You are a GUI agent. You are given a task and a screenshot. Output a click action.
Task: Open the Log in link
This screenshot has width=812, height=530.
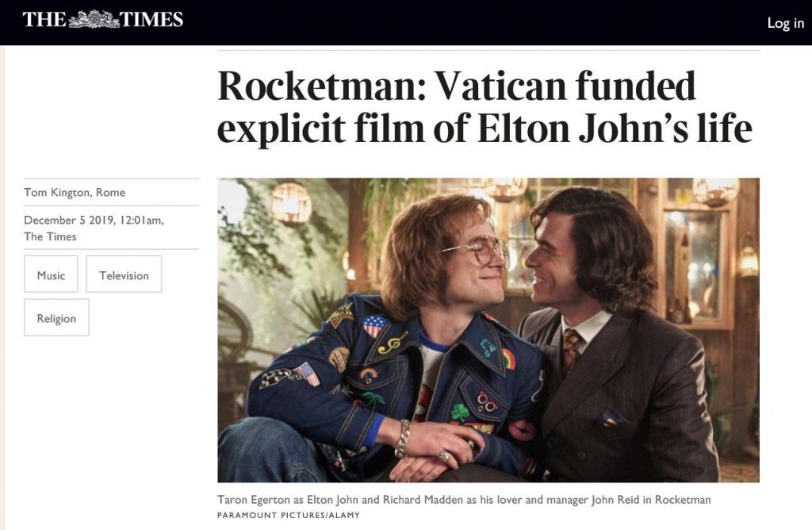pyautogui.click(x=785, y=23)
